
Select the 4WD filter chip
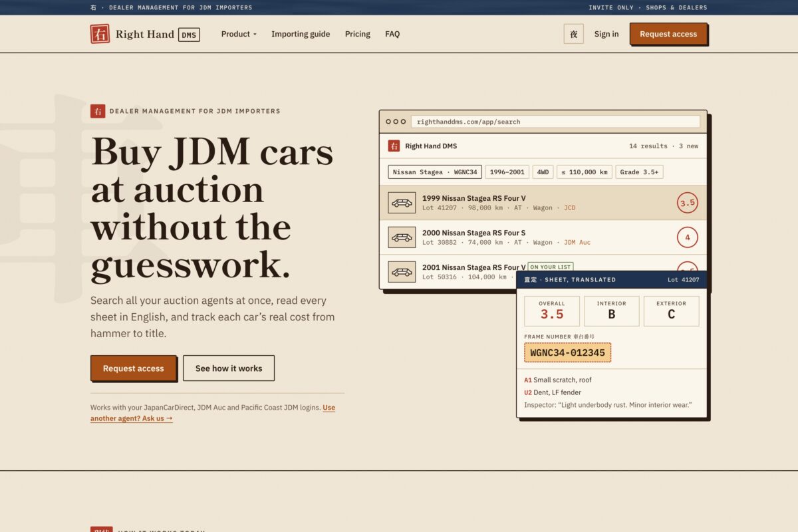[x=543, y=172]
